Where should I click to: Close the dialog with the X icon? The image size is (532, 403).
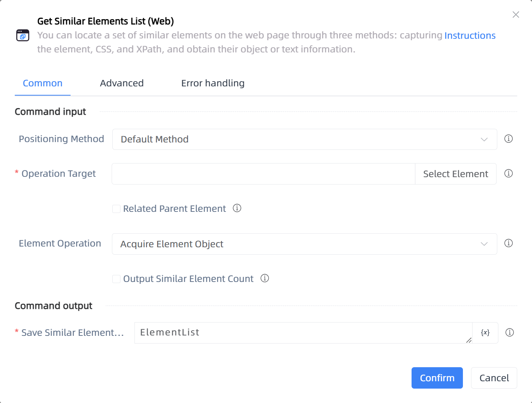click(x=516, y=14)
